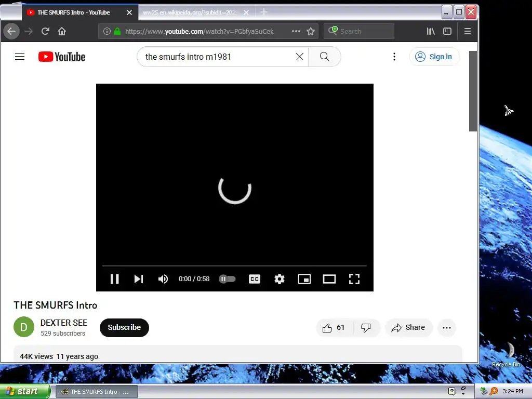
Task: Go forward in Firefox
Action: point(29,31)
